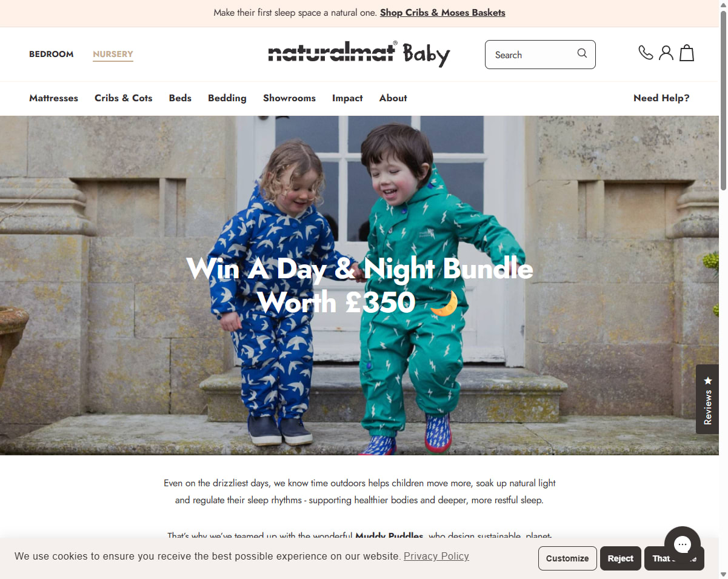Screen dimensions: 728x579
Task: Expand the Beds menu item
Action: click(180, 98)
